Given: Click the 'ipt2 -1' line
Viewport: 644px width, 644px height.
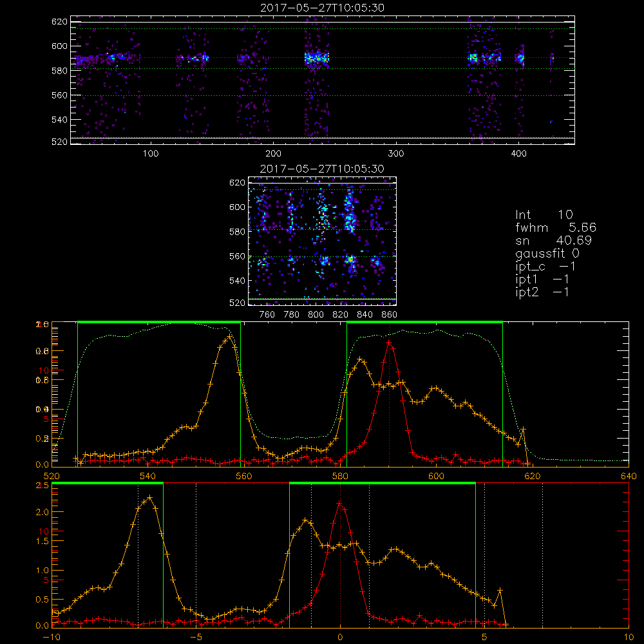Looking at the screenshot, I should [542, 292].
